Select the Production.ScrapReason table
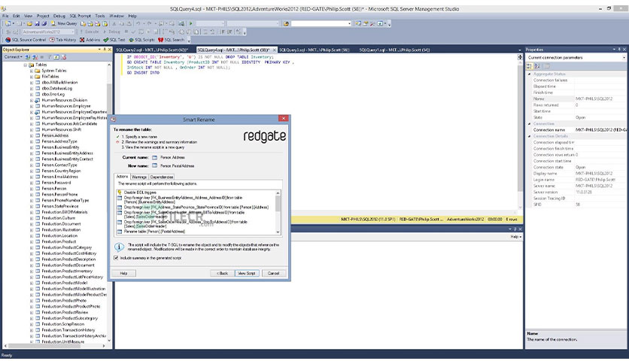The width and height of the screenshot is (629, 364). [63, 324]
